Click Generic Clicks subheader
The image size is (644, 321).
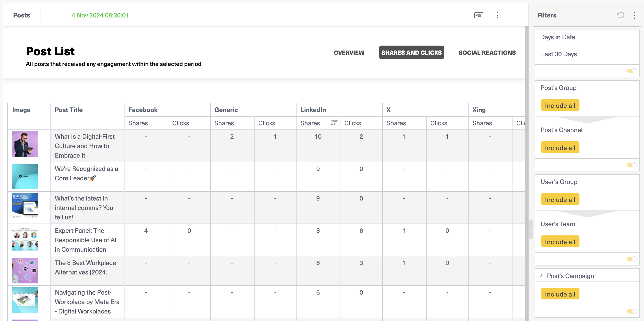266,123
